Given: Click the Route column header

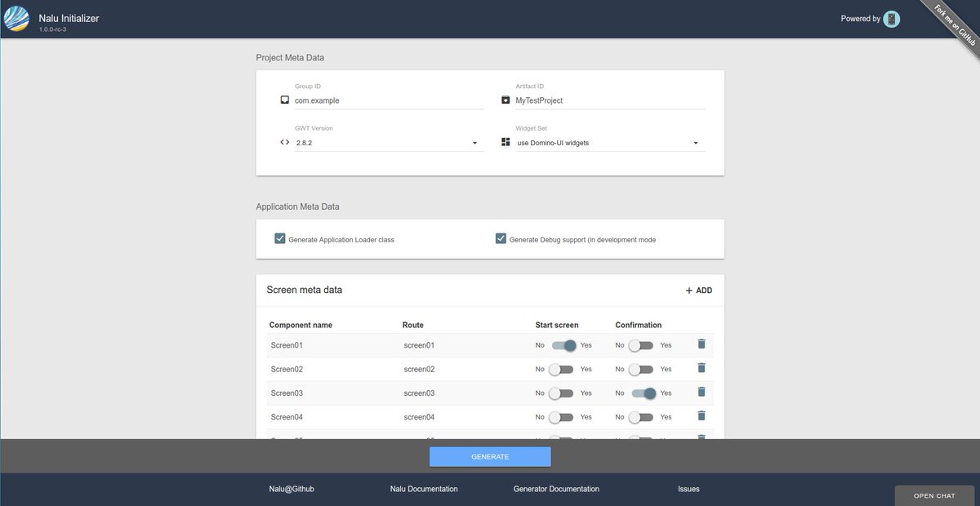Looking at the screenshot, I should (413, 325).
